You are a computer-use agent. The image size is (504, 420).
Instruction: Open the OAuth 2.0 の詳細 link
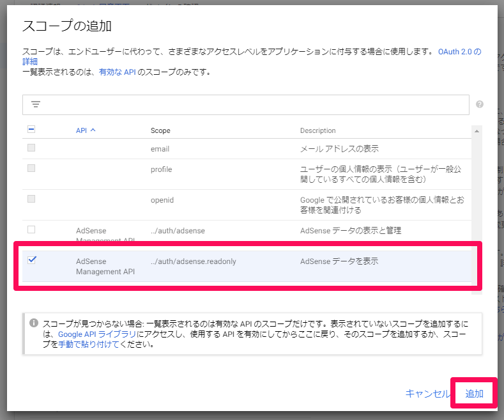[x=460, y=52]
